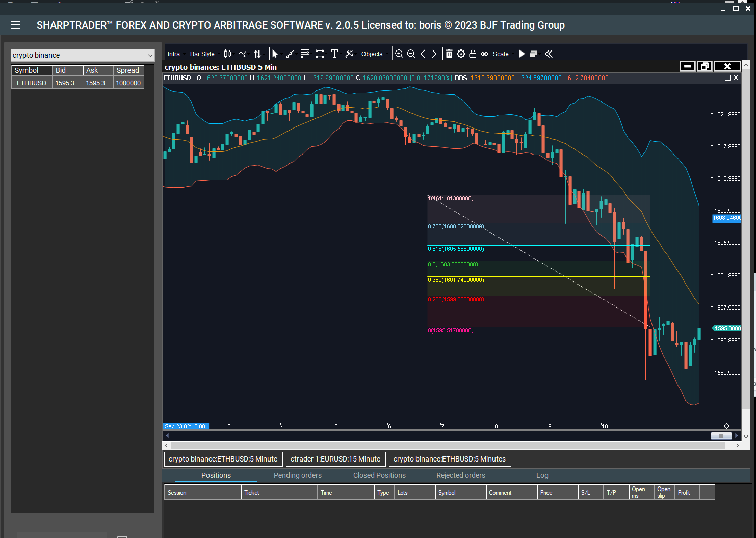This screenshot has height=538, width=756.
Task: Open the Closed Positions tab
Action: 380,475
